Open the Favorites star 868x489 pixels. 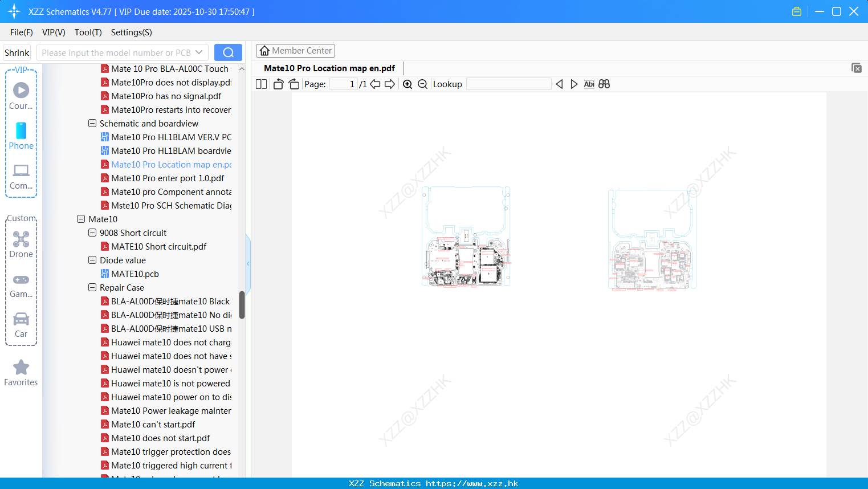pyautogui.click(x=21, y=373)
